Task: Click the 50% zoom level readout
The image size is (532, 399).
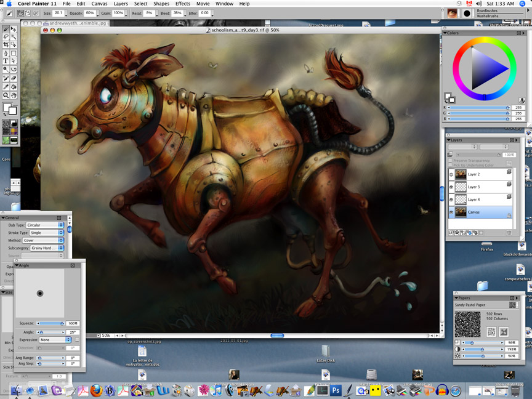Action: (x=106, y=335)
